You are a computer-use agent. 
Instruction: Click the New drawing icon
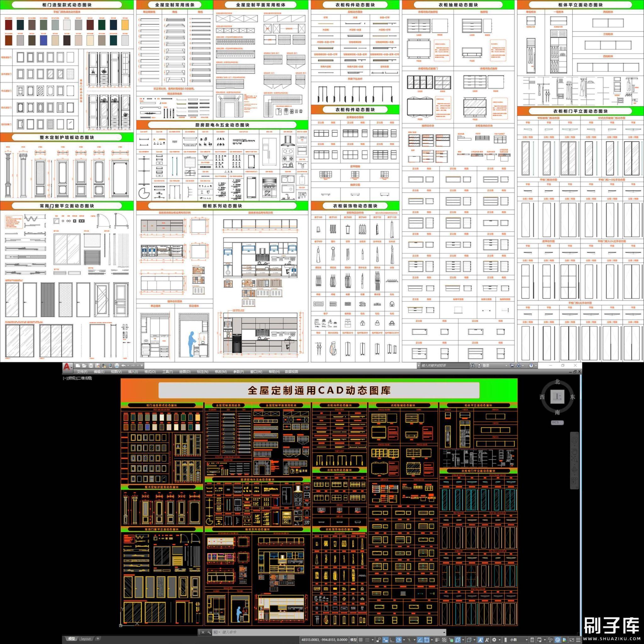(78, 366)
